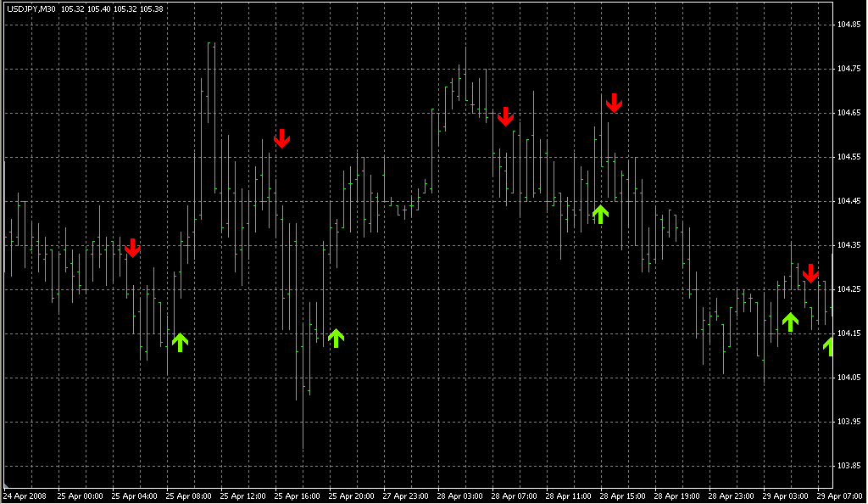Select the highest red arrow near 28 Apr 15:00
868x504 pixels.
point(614,103)
